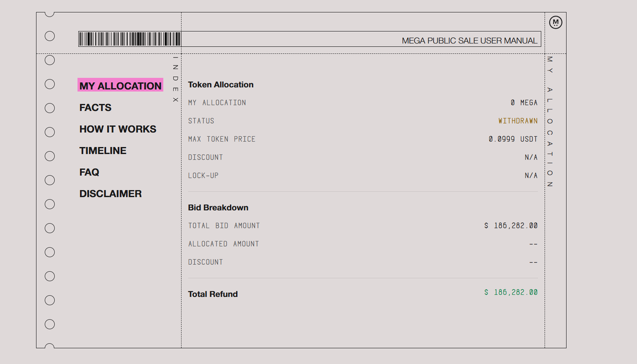Click the MEGA PUBLIC SALE USER MANUAL title
Screen dimensions: 637x364
coord(469,40)
